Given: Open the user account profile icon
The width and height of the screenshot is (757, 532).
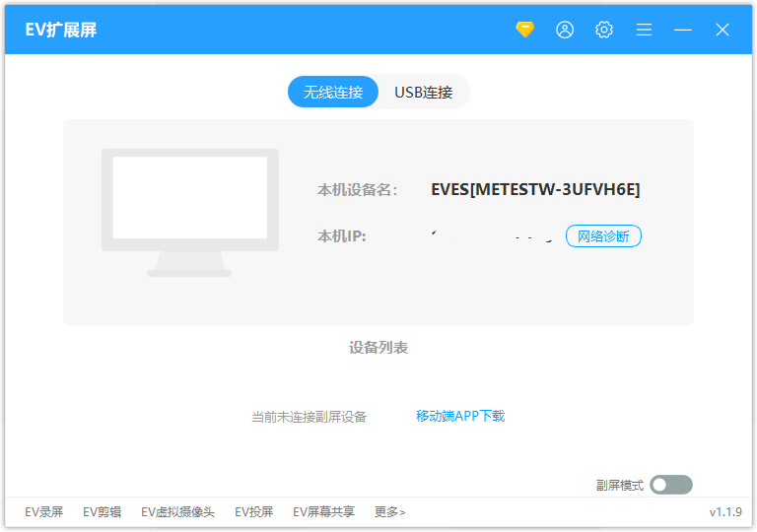Looking at the screenshot, I should (x=565, y=30).
